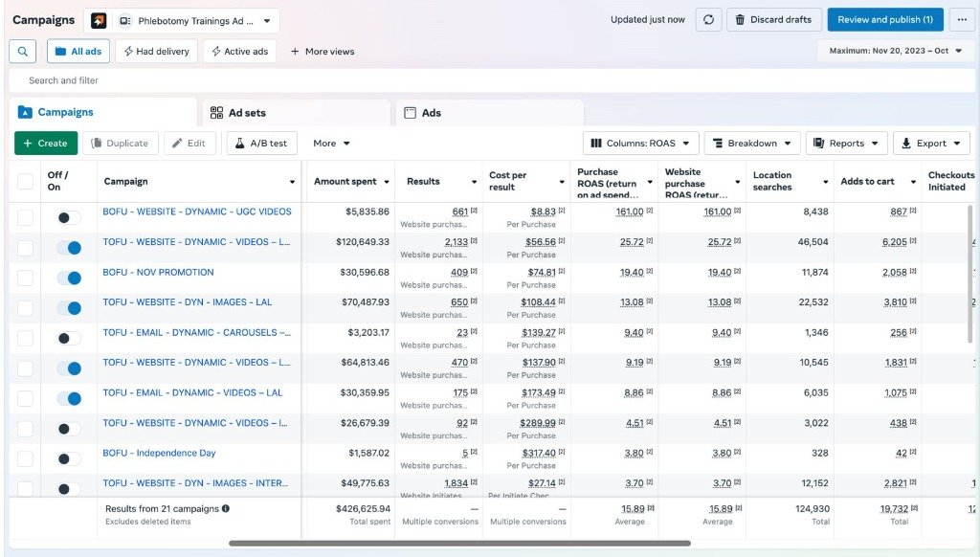Open the Maximum date range picker
Image resolution: width=980 pixels, height=557 pixels.
click(x=896, y=51)
